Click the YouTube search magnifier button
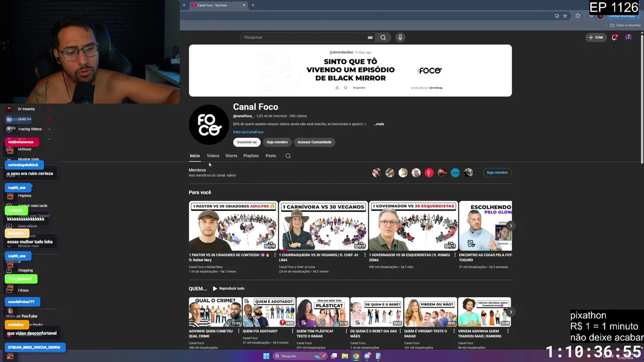The width and height of the screenshot is (644, 362). tap(383, 37)
